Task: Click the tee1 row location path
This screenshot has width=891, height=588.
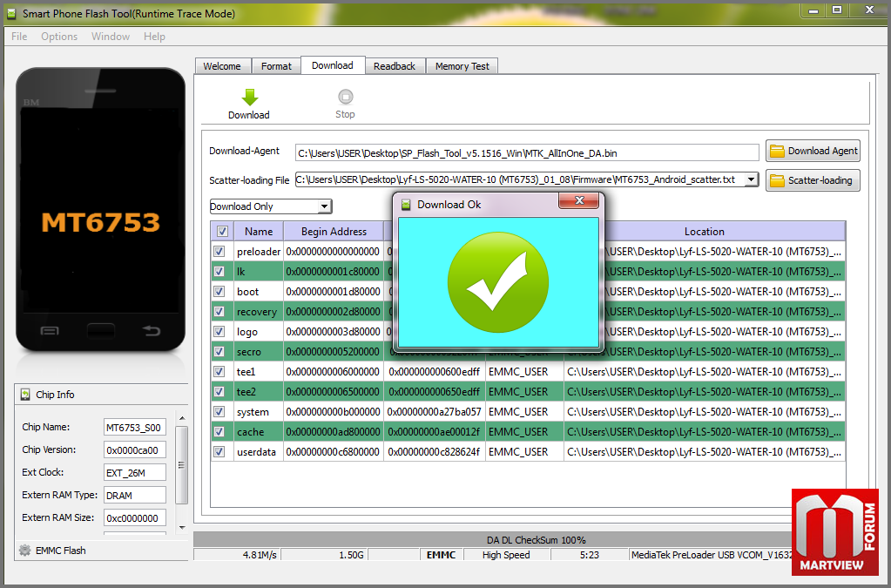Action: click(704, 372)
